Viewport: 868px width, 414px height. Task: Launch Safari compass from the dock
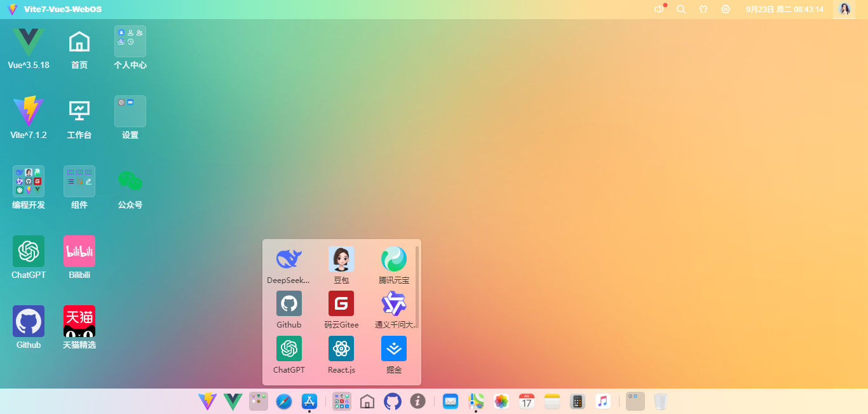(x=284, y=401)
